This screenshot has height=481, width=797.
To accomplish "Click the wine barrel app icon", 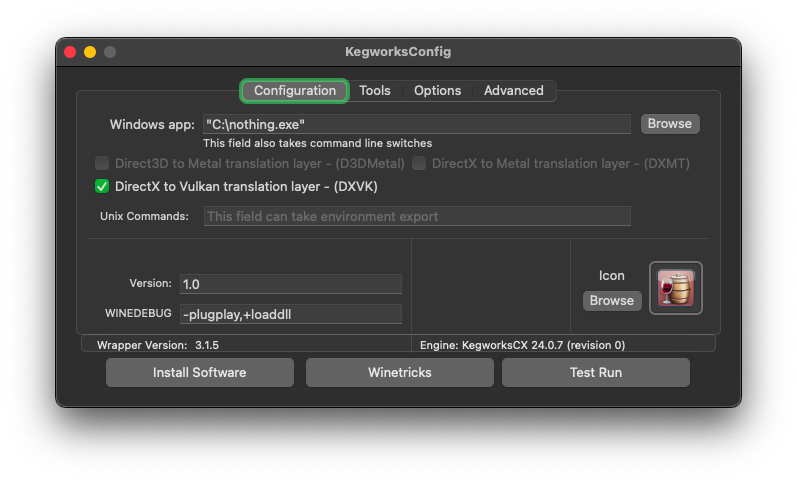I will [676, 288].
